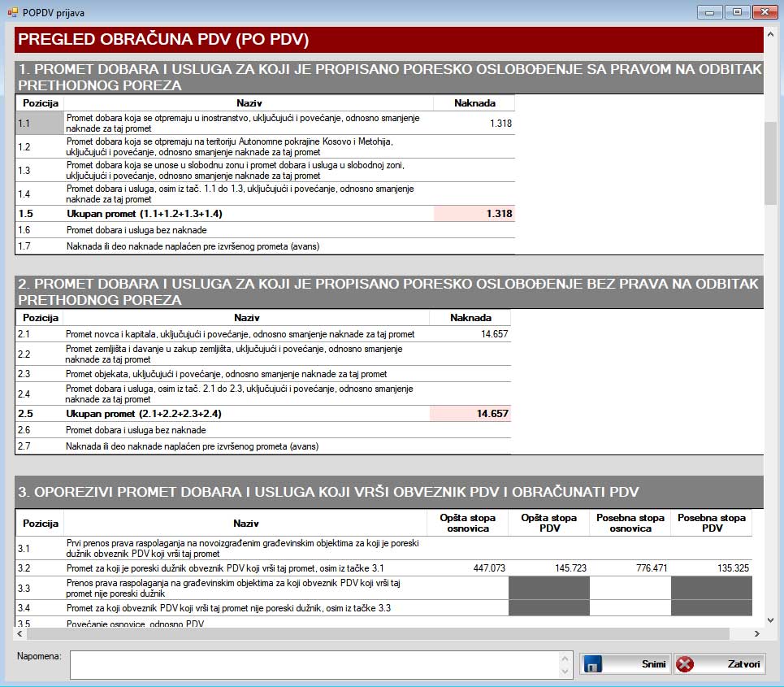Click row 2.4 description text
This screenshot has width=784, height=687.
(239, 394)
